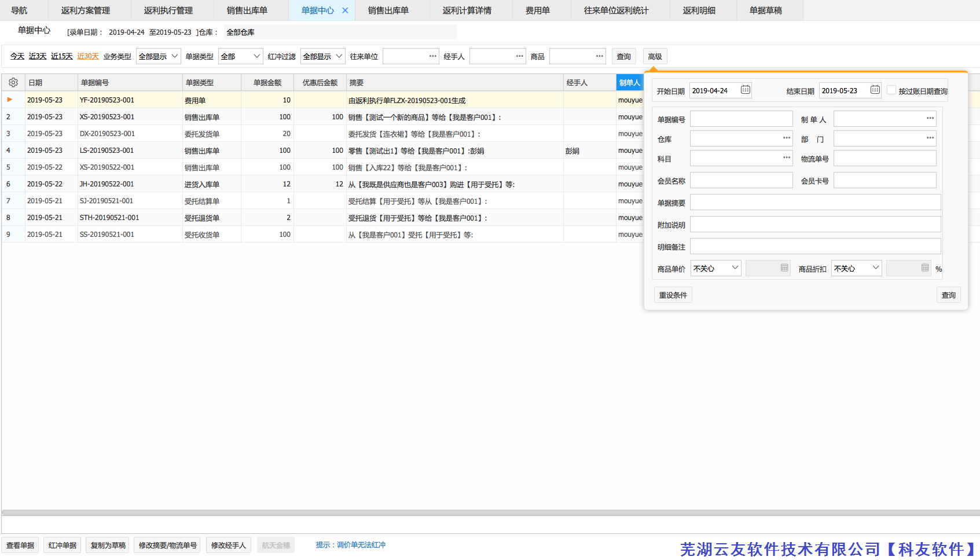Select row LS-20190523-001
This screenshot has width=980, height=560.
tap(323, 151)
